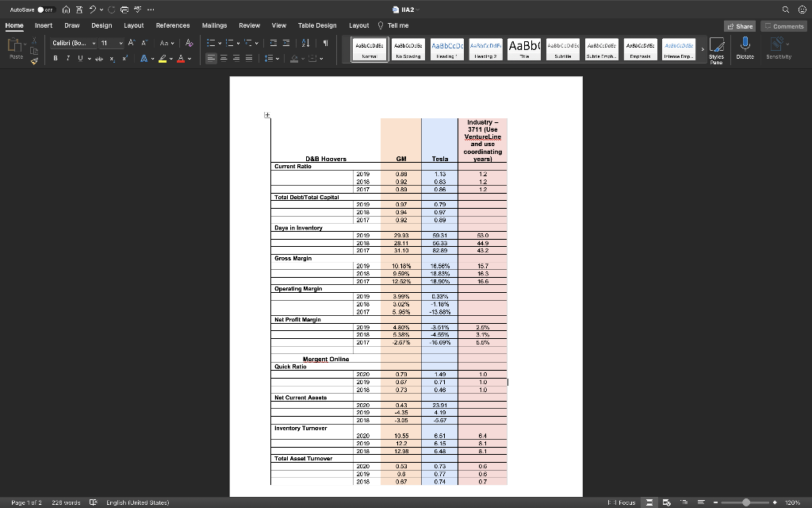Click the Save icon in quick access toolbar

pyautogui.click(x=79, y=10)
